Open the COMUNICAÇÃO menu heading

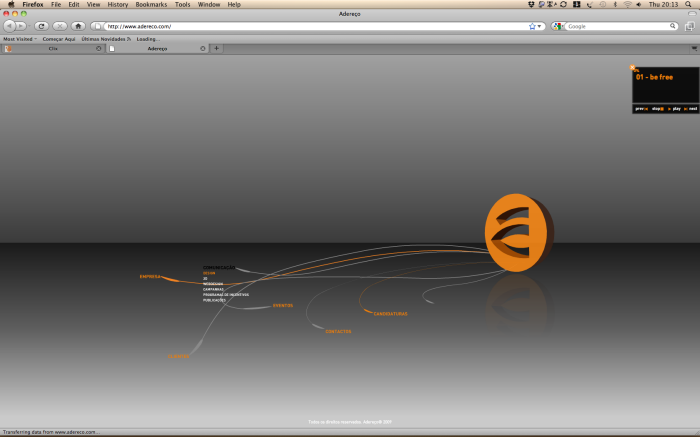[x=219, y=267]
